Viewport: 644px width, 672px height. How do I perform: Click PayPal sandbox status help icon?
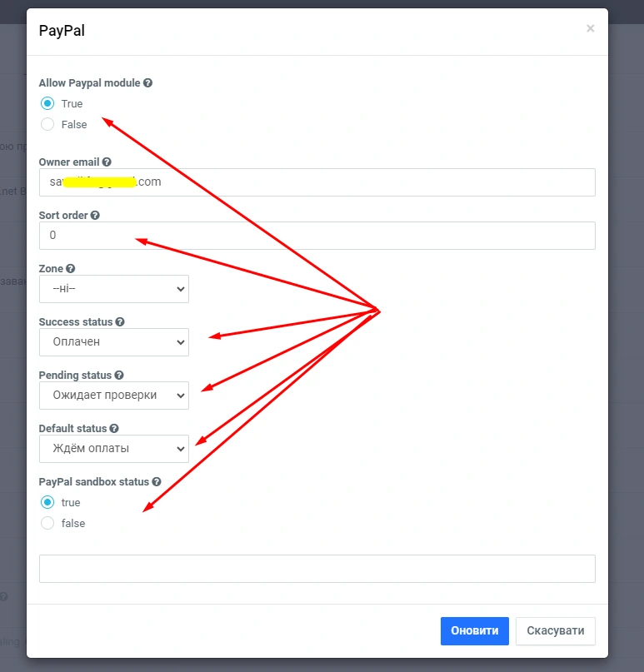tap(157, 482)
